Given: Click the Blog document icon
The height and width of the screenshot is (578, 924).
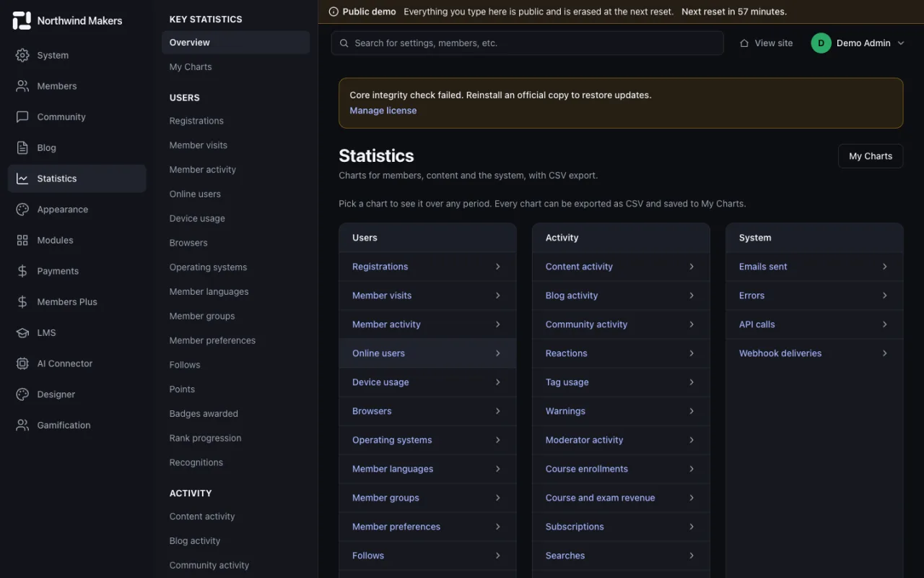Looking at the screenshot, I should [x=22, y=147].
